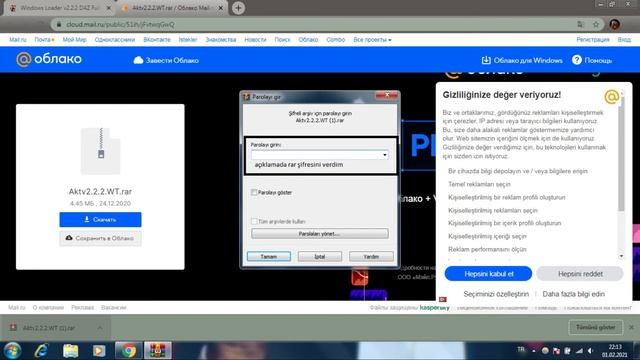This screenshot has height=360, width=640.
Task: Click the Вход login link
Action: tap(624, 40)
